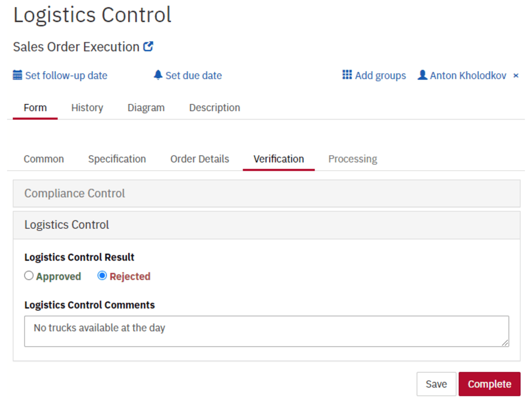Click the resize grip on the comments box
Image resolution: width=532 pixels, height=399 pixels.
[x=504, y=343]
